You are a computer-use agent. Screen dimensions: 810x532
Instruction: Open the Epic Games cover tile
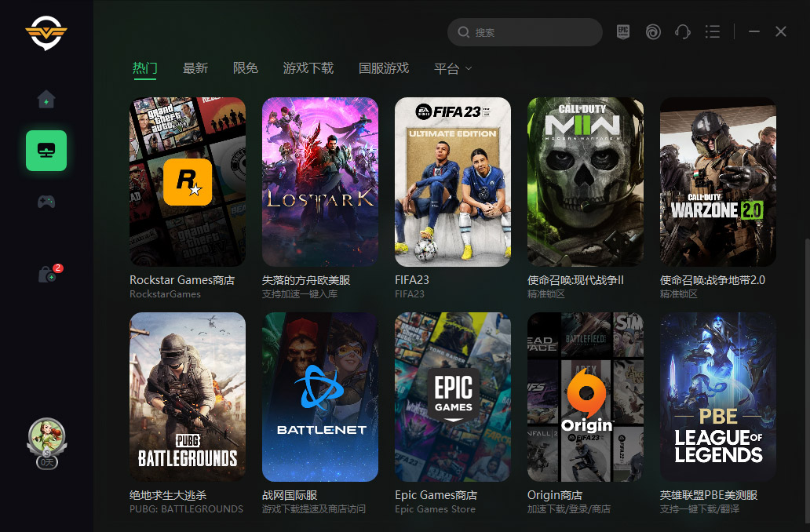coord(453,397)
